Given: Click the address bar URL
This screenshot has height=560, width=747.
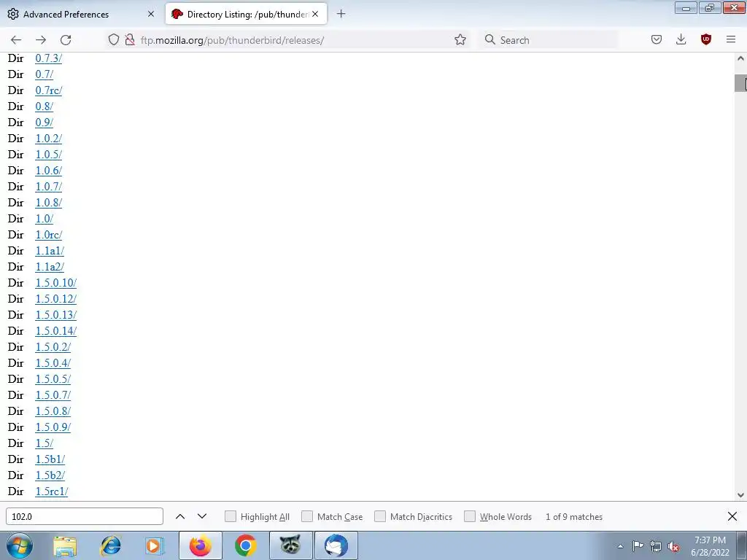Looking at the screenshot, I should tap(233, 40).
